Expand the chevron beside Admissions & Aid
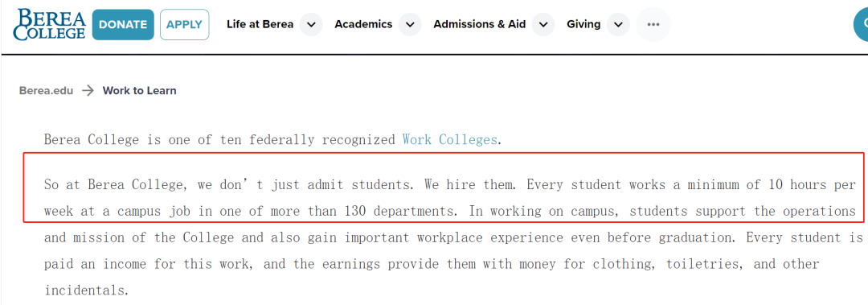This screenshot has width=868, height=305. [x=543, y=24]
